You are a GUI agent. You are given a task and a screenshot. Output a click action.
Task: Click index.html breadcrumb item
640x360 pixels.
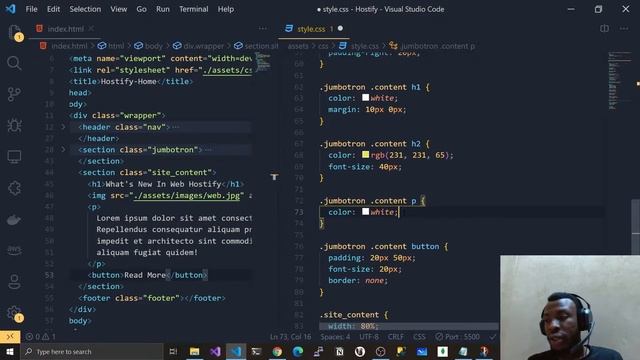(64, 46)
